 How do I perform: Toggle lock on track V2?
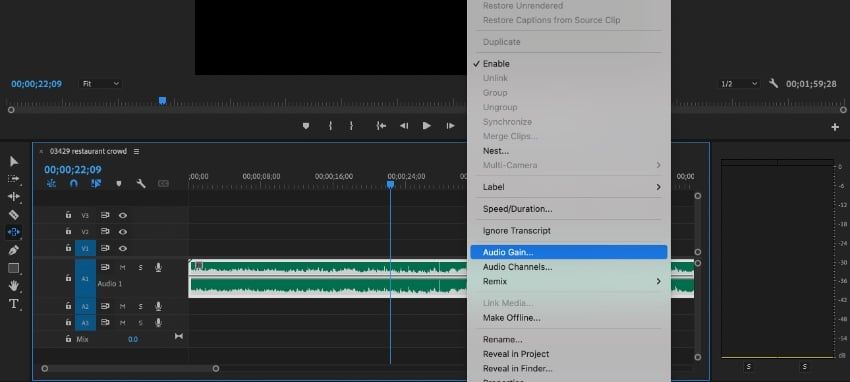[x=68, y=231]
